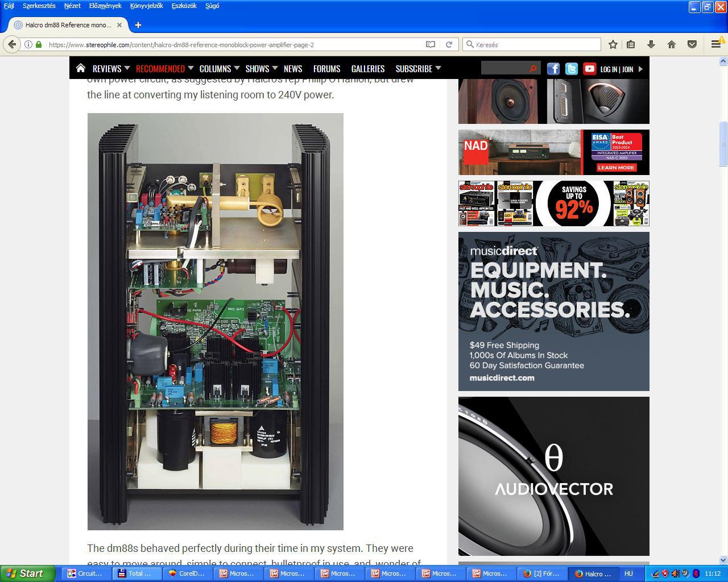Open the Fájl menu

pyautogui.click(x=9, y=6)
